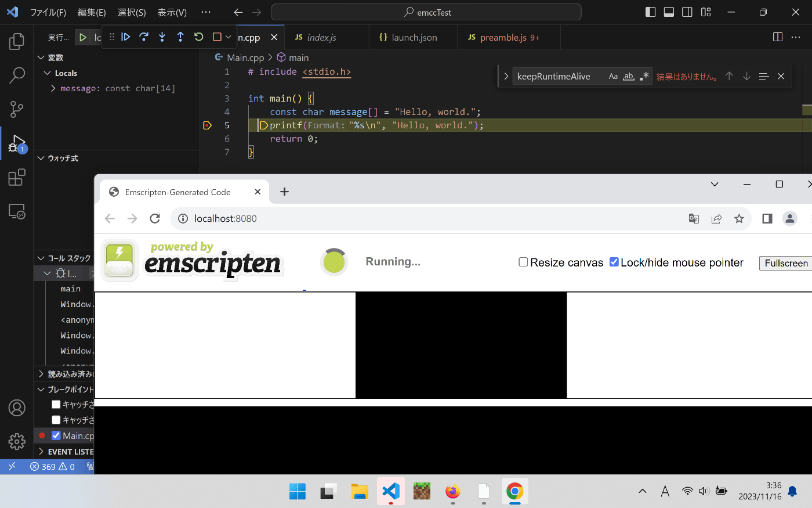Screen dimensions: 812x508
Task: Click errors and warnings count in status bar
Action: 53,467
